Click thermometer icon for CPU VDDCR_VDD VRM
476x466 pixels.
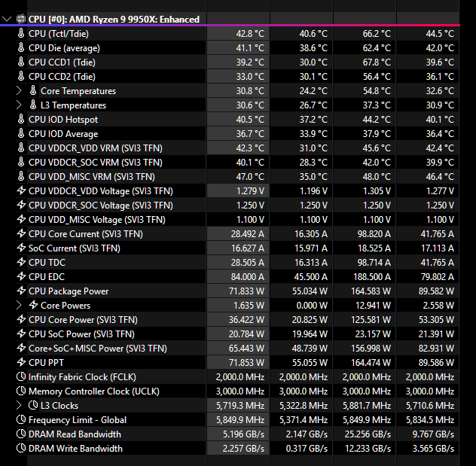[x=21, y=148]
